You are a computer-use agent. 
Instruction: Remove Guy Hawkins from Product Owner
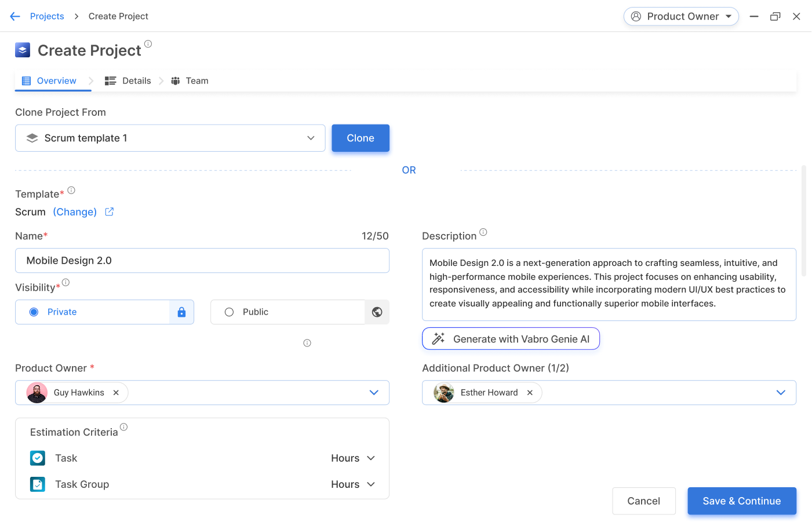[116, 393]
